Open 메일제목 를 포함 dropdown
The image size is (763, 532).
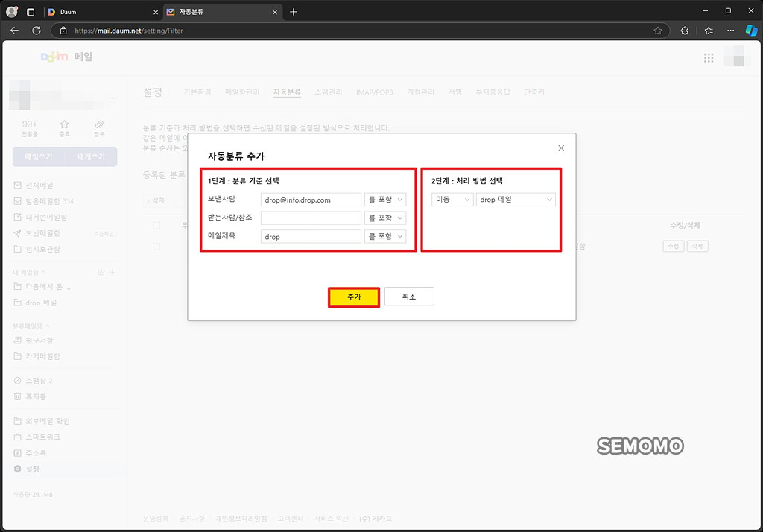point(385,236)
